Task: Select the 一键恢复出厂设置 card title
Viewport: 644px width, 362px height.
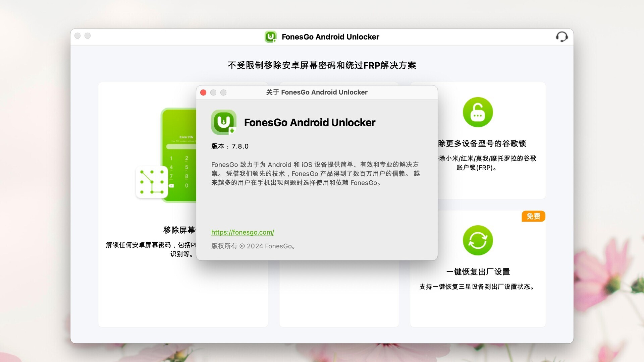Action: 478,272
